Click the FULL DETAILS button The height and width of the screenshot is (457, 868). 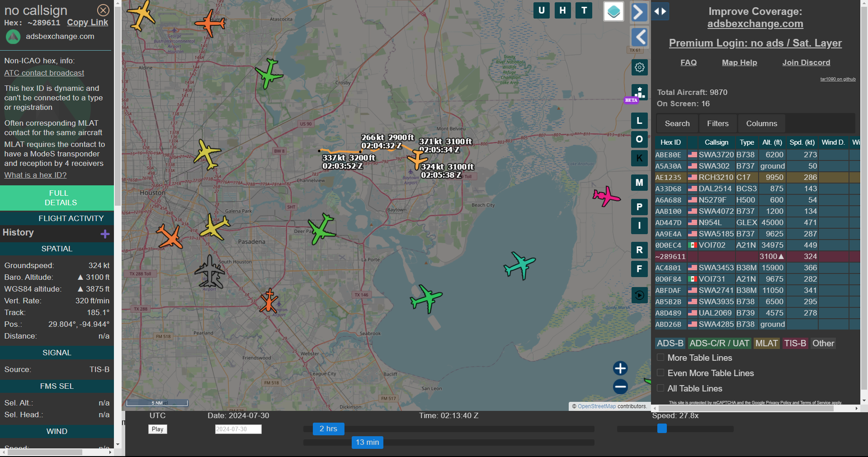tap(57, 198)
